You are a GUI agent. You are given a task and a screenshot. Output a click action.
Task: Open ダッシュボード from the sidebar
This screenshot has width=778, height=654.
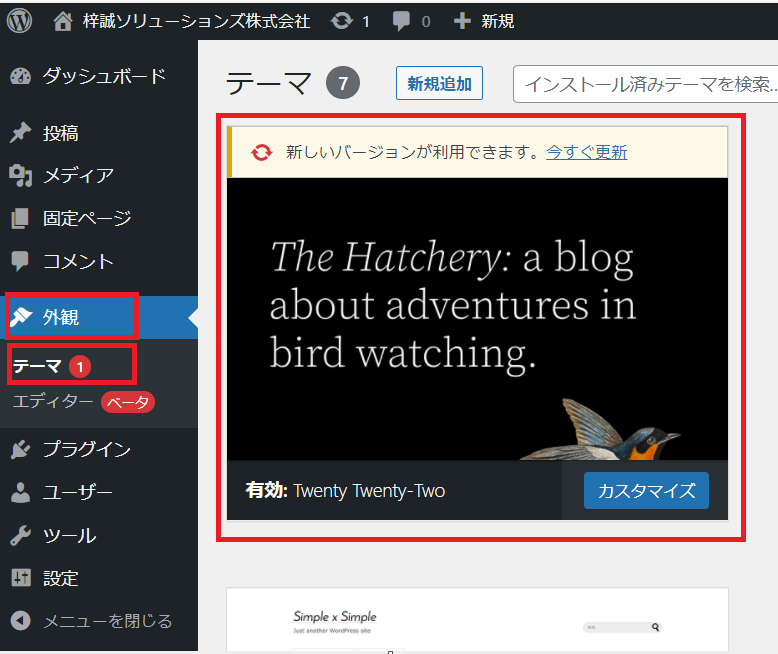pyautogui.click(x=103, y=76)
